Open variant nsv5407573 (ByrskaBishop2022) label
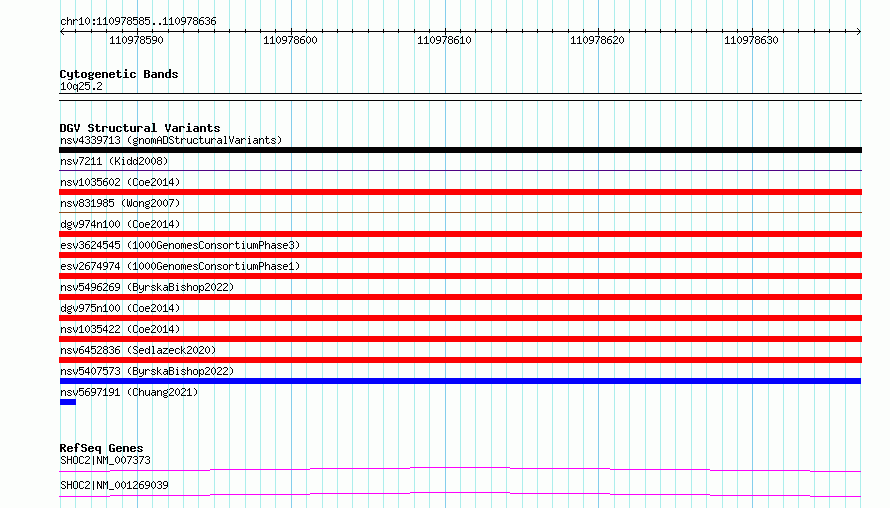This screenshot has height=508, width=890. 147,371
